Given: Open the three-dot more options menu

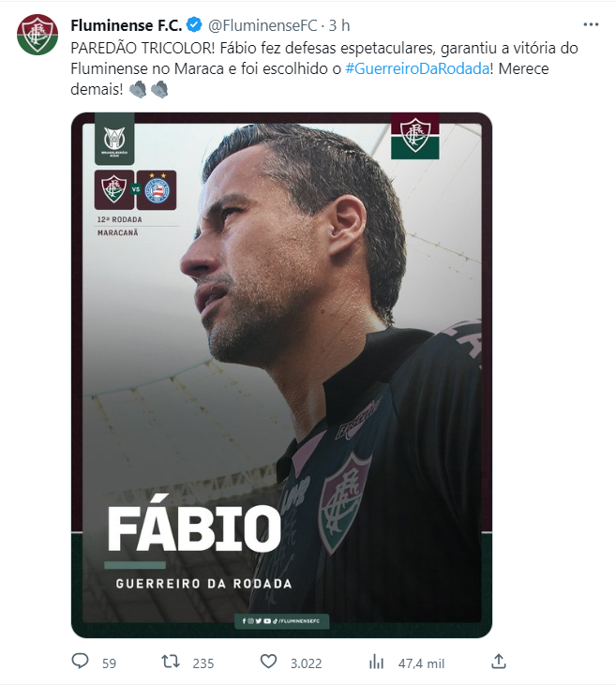Looking at the screenshot, I should pos(591,25).
